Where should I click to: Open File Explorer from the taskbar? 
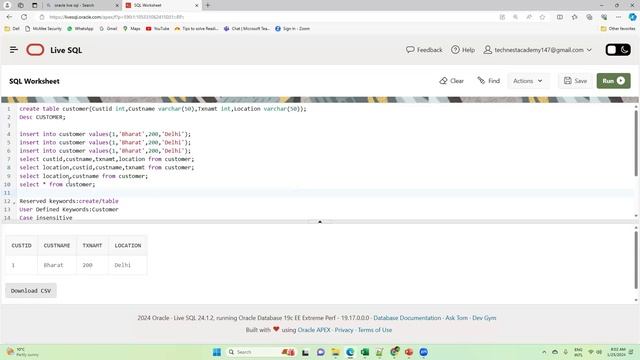click(336, 352)
